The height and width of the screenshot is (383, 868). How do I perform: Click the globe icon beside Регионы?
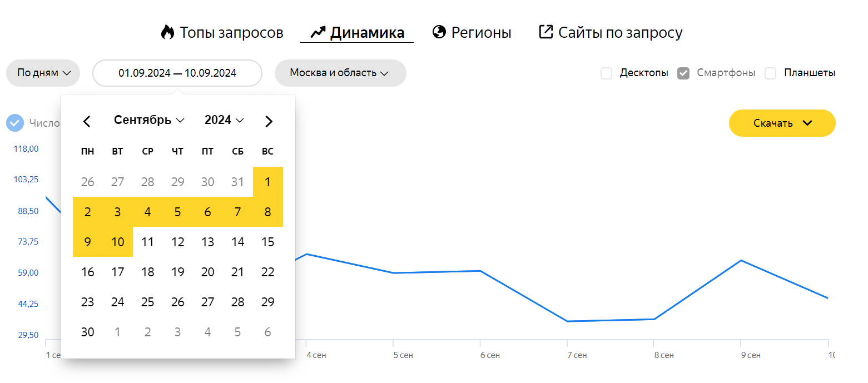coord(439,32)
